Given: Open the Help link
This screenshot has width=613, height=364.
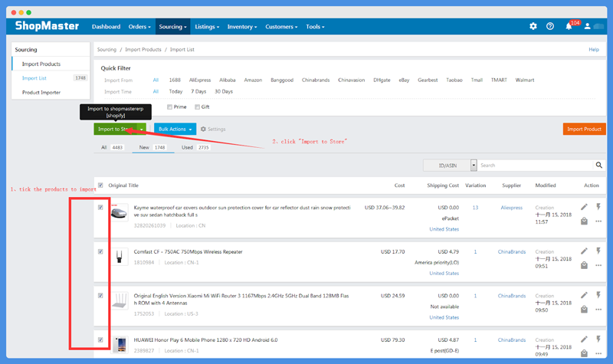Looking at the screenshot, I should pyautogui.click(x=593, y=50).
